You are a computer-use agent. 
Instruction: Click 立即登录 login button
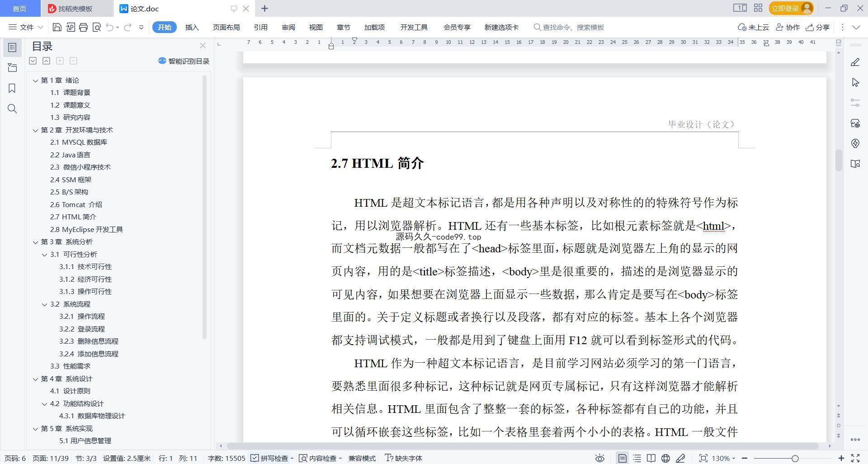[791, 8]
